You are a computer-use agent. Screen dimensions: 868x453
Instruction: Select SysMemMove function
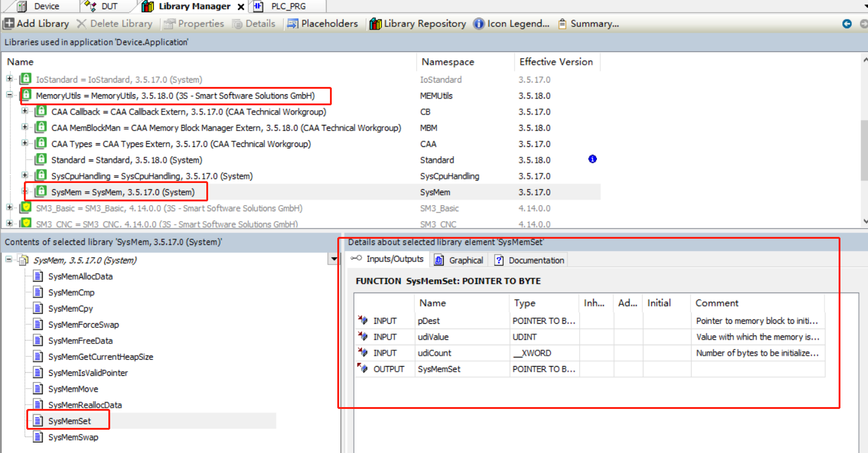tap(73, 389)
